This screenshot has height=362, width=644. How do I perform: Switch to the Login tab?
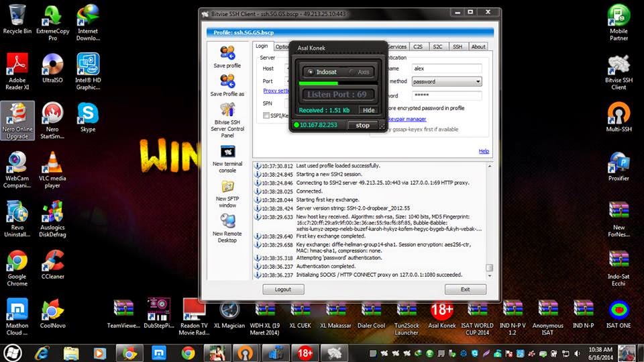coord(262,46)
